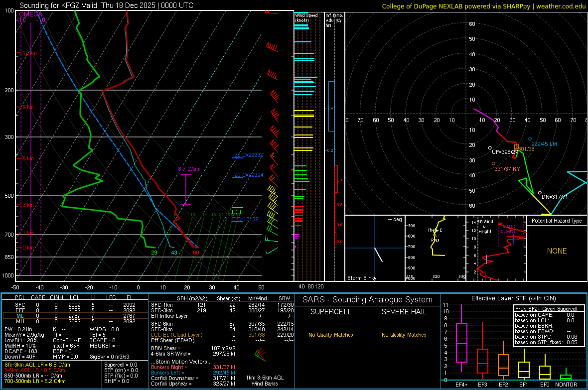Click the '292/45 LM' hodograph label
This screenshot has height=390, width=588.
(544, 144)
